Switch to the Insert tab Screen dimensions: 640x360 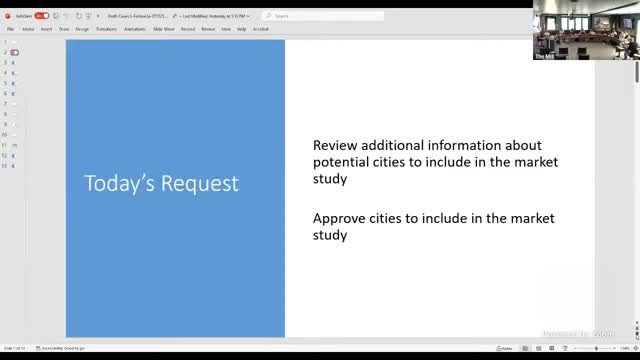(x=46, y=29)
